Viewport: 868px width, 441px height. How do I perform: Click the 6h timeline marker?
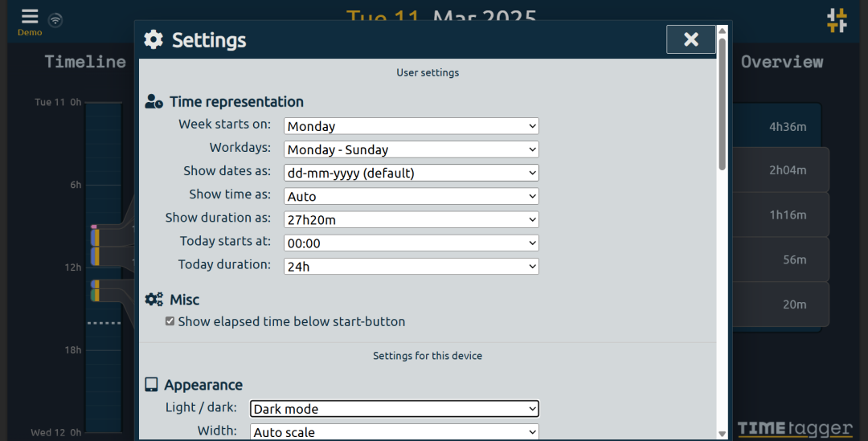(76, 185)
